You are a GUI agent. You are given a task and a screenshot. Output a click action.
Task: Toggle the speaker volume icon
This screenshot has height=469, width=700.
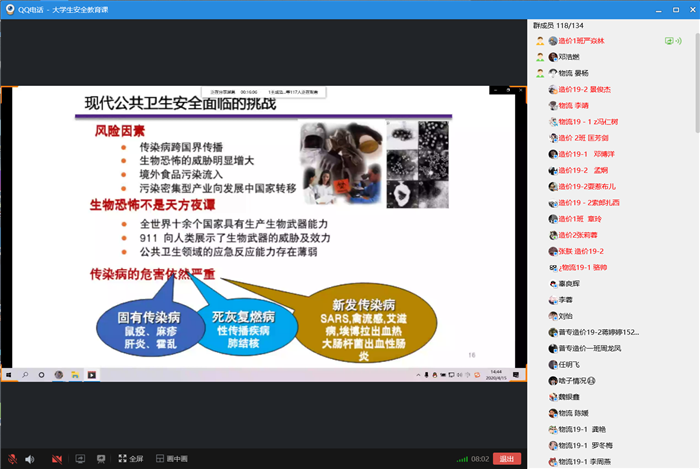(x=30, y=459)
